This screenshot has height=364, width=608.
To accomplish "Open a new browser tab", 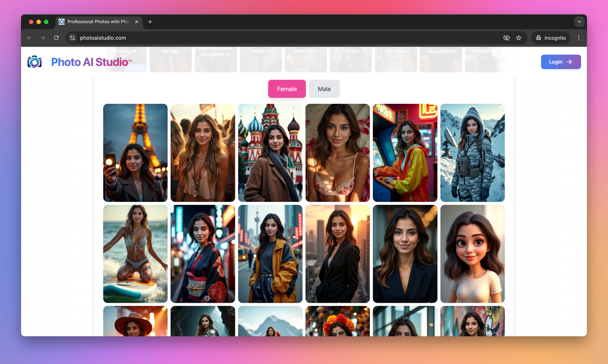I will [150, 22].
